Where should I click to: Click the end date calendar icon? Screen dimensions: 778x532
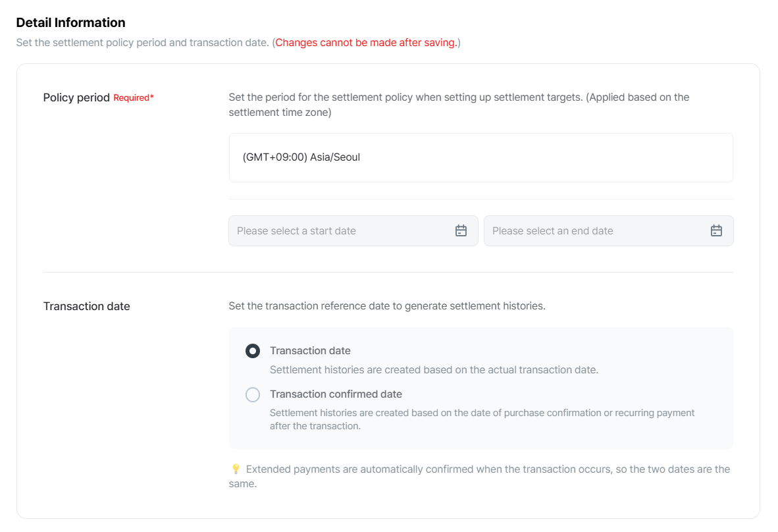point(716,230)
